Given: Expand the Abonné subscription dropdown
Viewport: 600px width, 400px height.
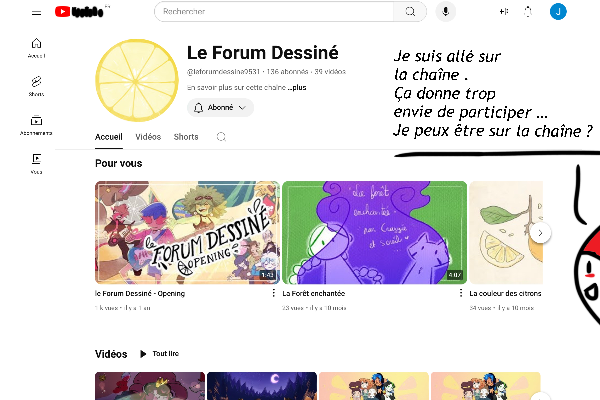Looking at the screenshot, I should coord(220,108).
